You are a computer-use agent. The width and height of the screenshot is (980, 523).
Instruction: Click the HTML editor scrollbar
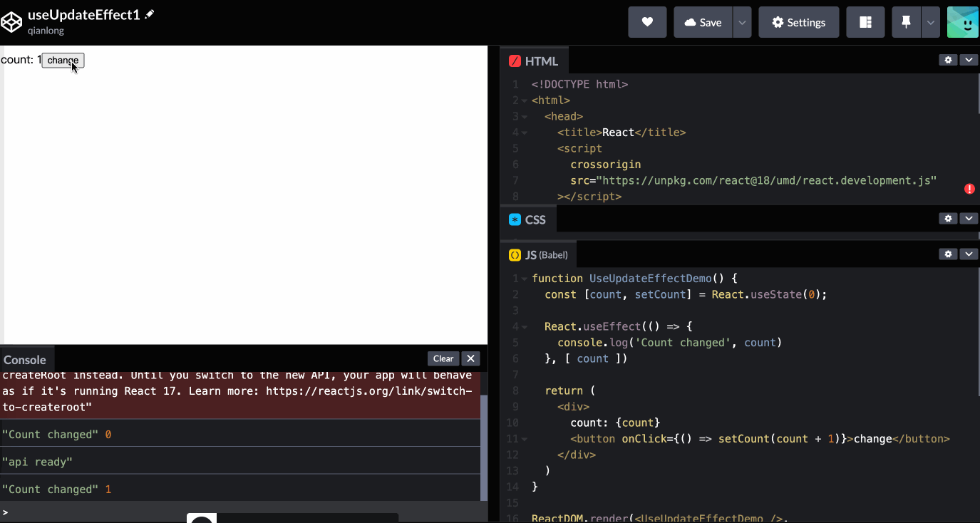pyautogui.click(x=978, y=94)
